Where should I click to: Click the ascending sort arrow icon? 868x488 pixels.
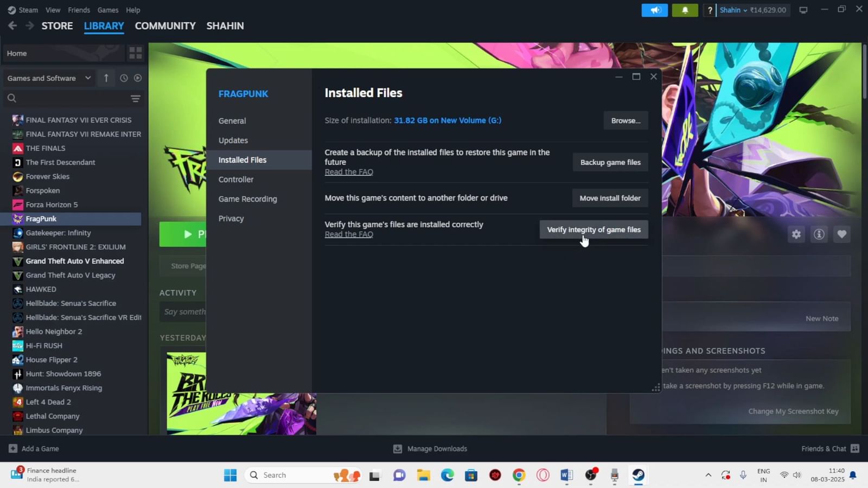point(106,78)
